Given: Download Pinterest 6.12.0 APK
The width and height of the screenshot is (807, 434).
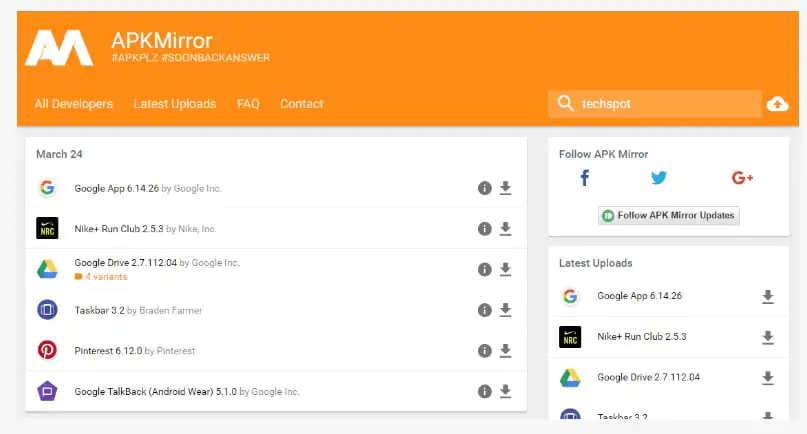Looking at the screenshot, I should point(505,351).
